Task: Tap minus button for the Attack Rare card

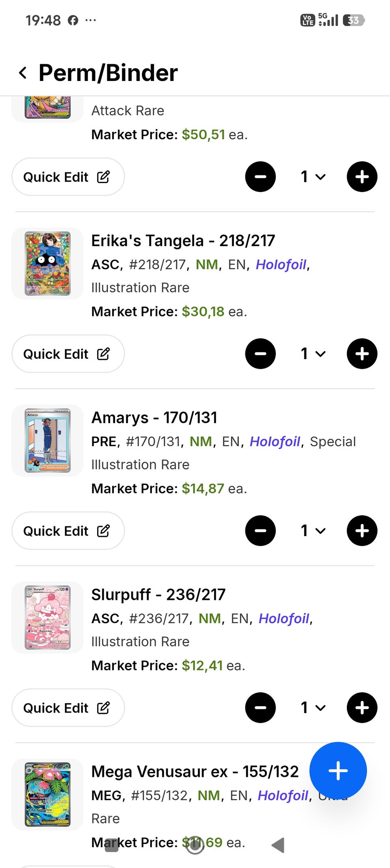Action: (x=260, y=177)
